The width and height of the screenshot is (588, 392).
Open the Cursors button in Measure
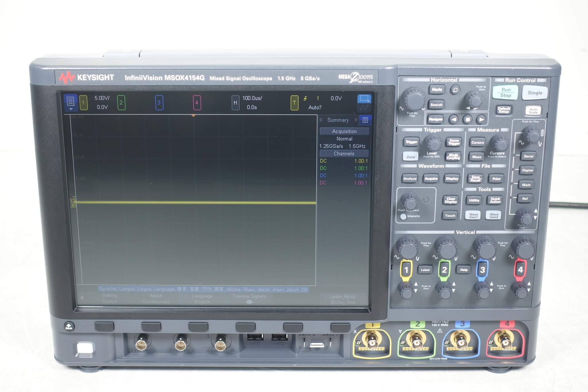tap(477, 142)
